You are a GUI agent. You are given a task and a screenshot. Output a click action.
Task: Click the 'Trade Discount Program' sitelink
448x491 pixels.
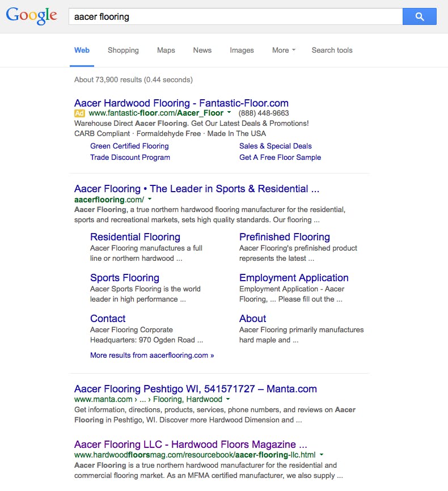130,157
